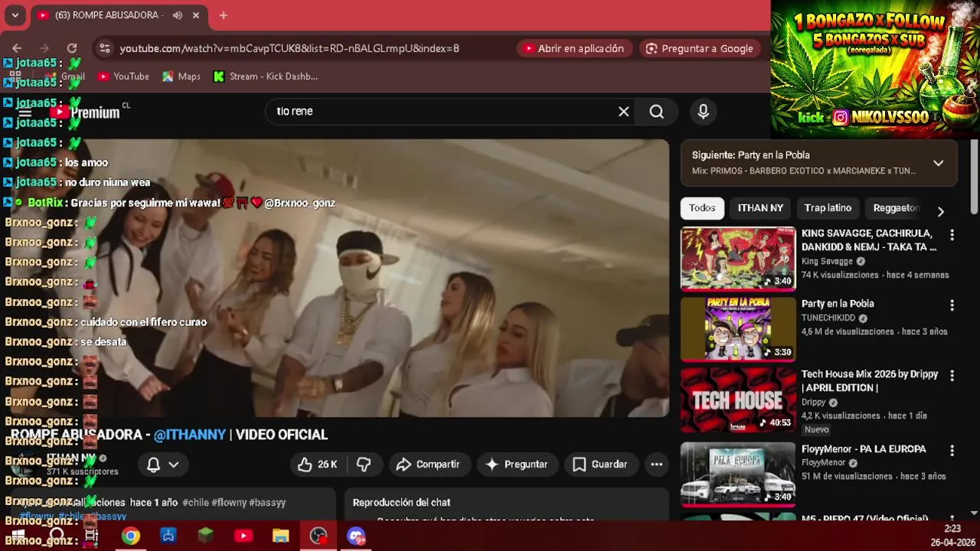Viewport: 980px width, 551px height.
Task: Select the Trap latino filter chip
Action: [828, 208]
